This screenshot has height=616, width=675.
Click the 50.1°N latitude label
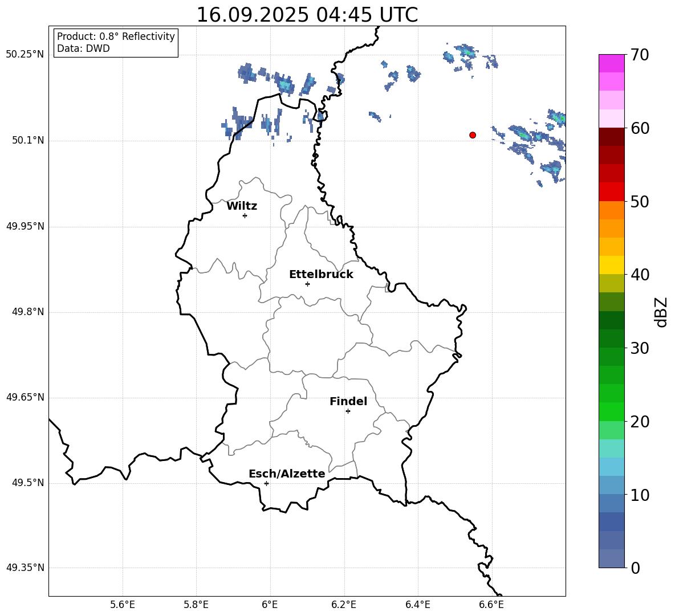tap(28, 141)
